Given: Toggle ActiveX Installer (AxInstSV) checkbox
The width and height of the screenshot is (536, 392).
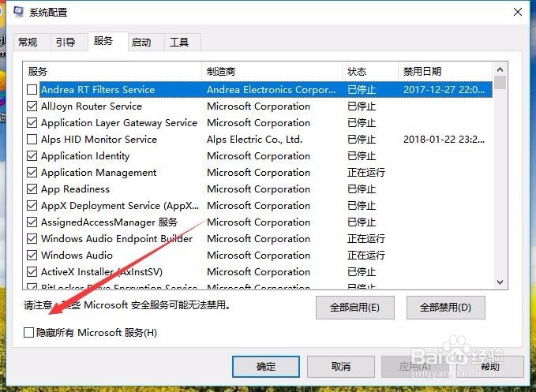Looking at the screenshot, I should click(x=32, y=272).
